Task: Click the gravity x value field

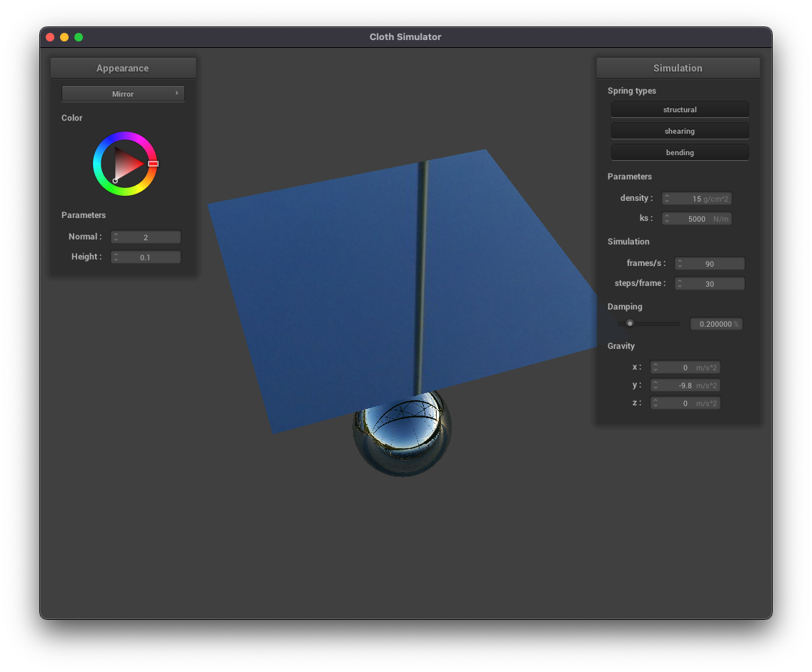Action: click(685, 367)
